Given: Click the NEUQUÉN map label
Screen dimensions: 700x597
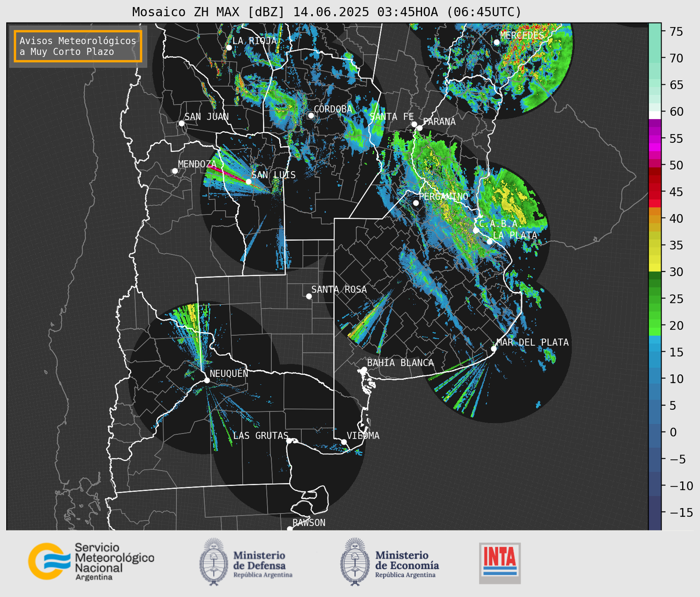Looking at the screenshot, I should coord(229,373).
